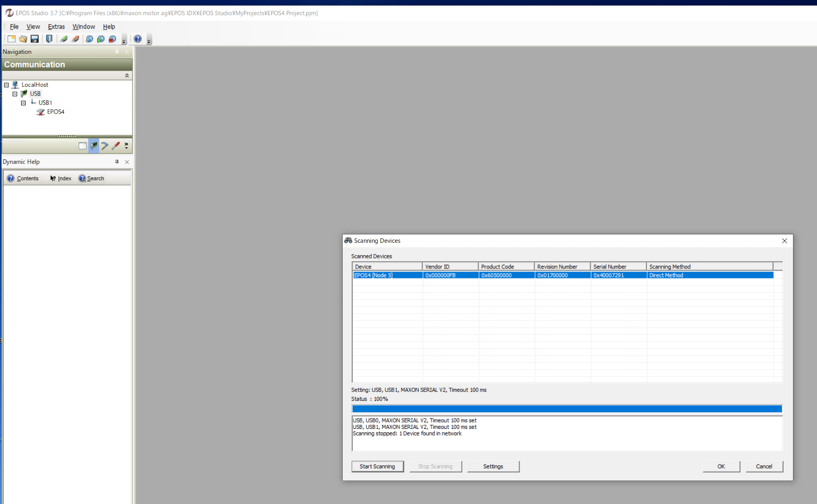
Task: Click the Save floppy disk icon
Action: 35,39
